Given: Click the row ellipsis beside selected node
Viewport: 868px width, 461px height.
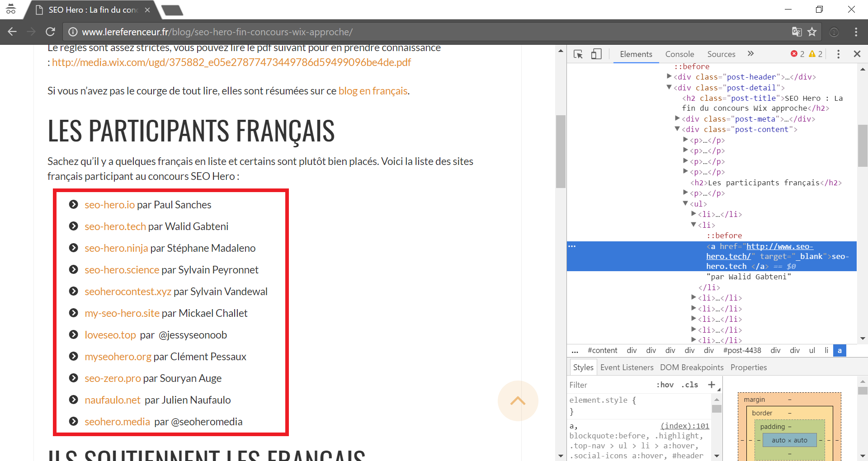Looking at the screenshot, I should pos(572,246).
